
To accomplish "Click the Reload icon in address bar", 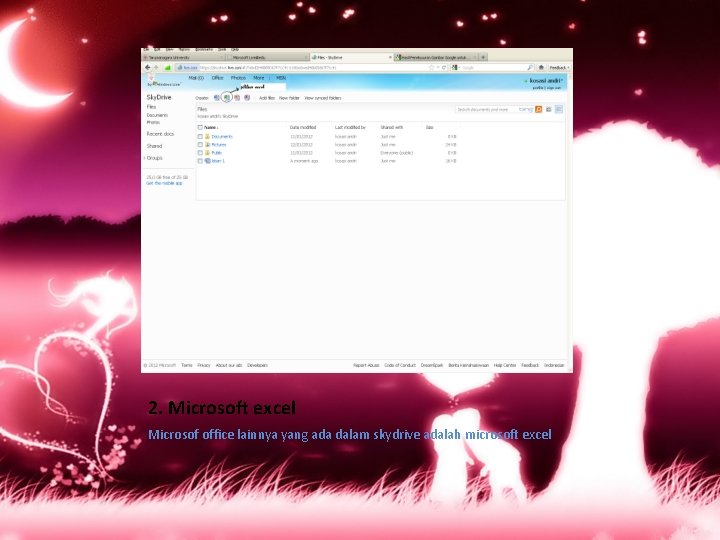I will 444,68.
